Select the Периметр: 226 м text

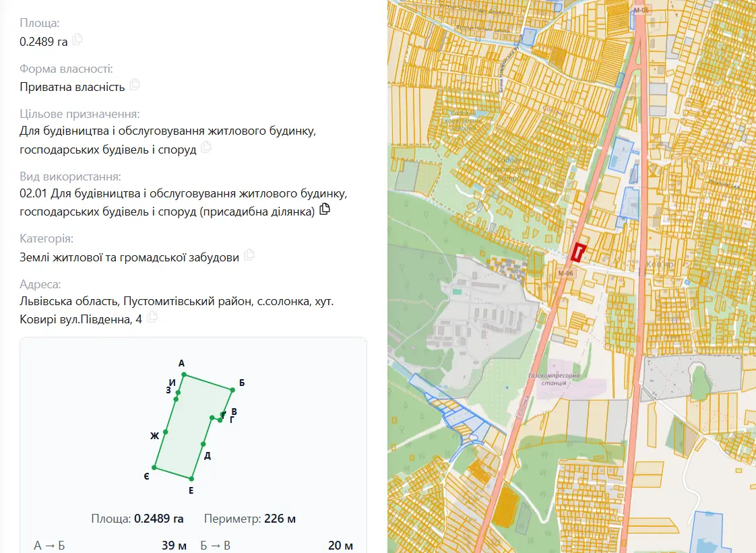click(250, 519)
